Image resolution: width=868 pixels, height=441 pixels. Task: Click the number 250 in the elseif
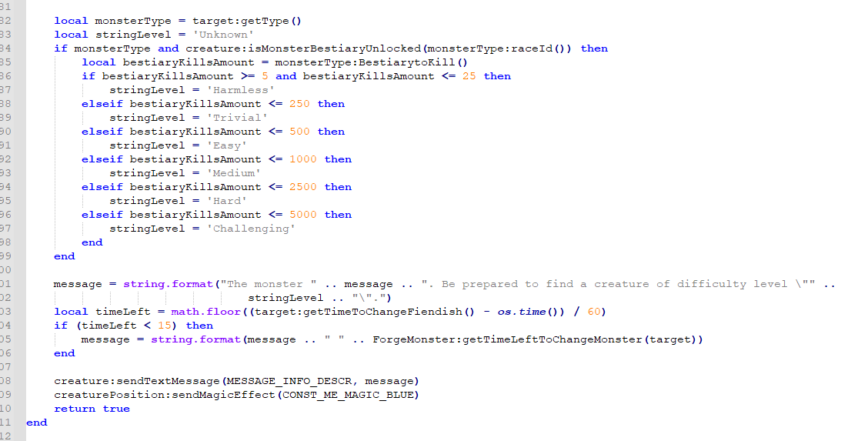pos(299,104)
